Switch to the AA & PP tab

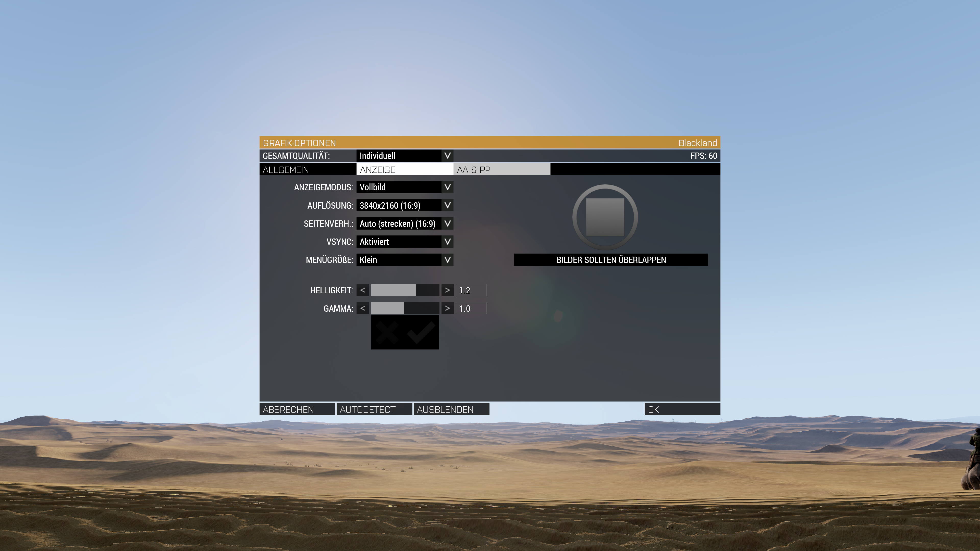[x=501, y=170]
